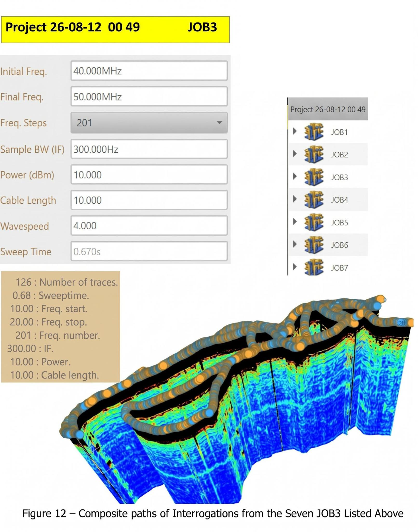Click the JOB2 3D model icon
The height and width of the screenshot is (532, 418).
click(314, 154)
